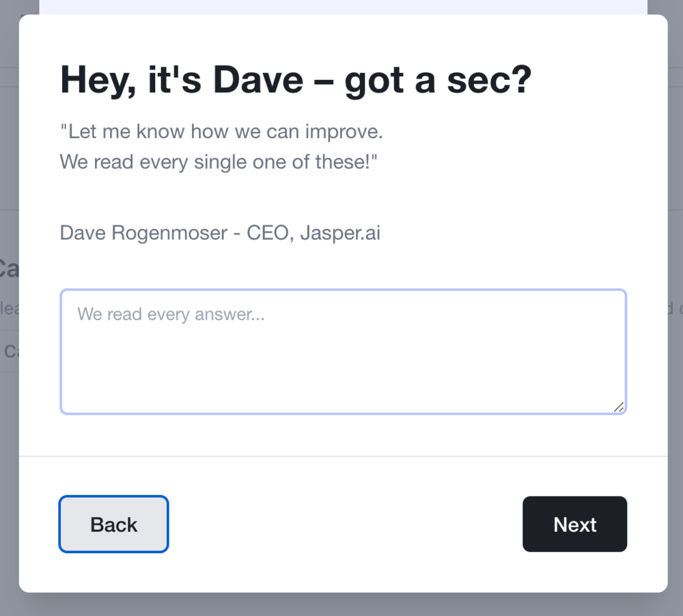Click the "Dave Rogenmoser" name in the signature

(x=143, y=233)
